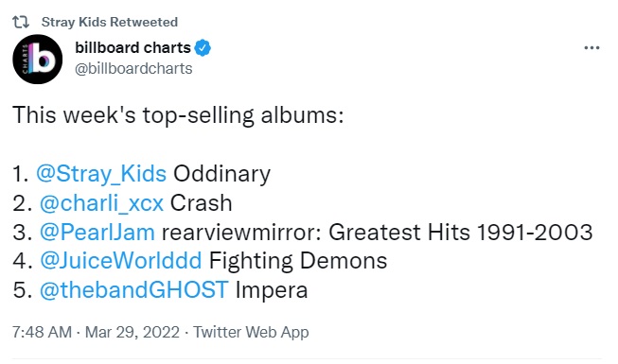Click the 7:48 AM timestamp
The height and width of the screenshot is (364, 618).
43,332
